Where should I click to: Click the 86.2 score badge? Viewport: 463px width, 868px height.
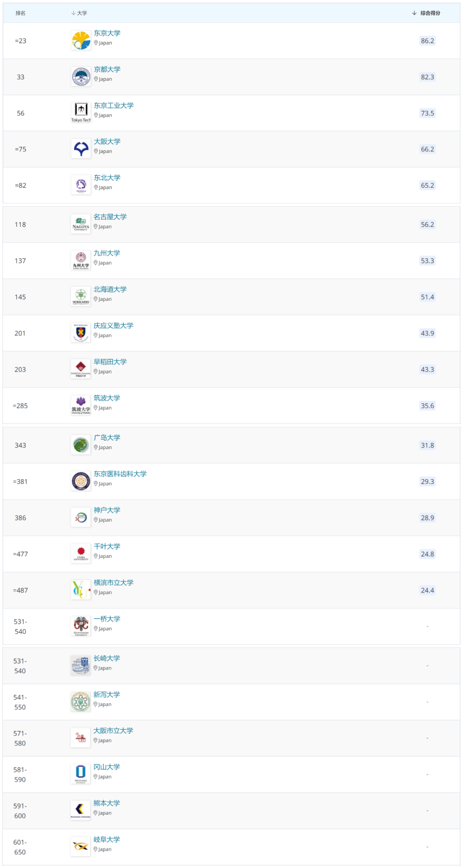[427, 41]
